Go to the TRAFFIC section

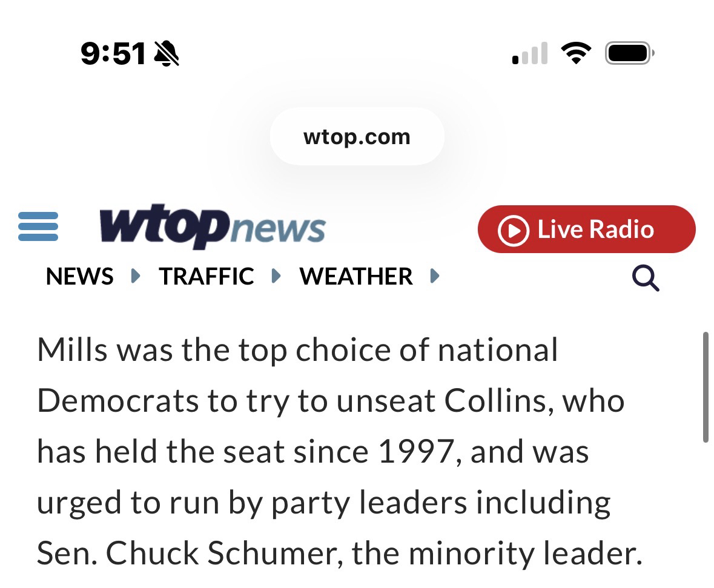click(207, 277)
